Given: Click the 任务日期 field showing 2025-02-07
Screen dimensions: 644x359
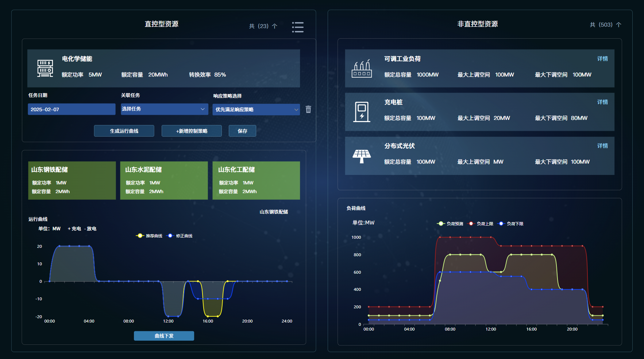Looking at the screenshot, I should [72, 109].
